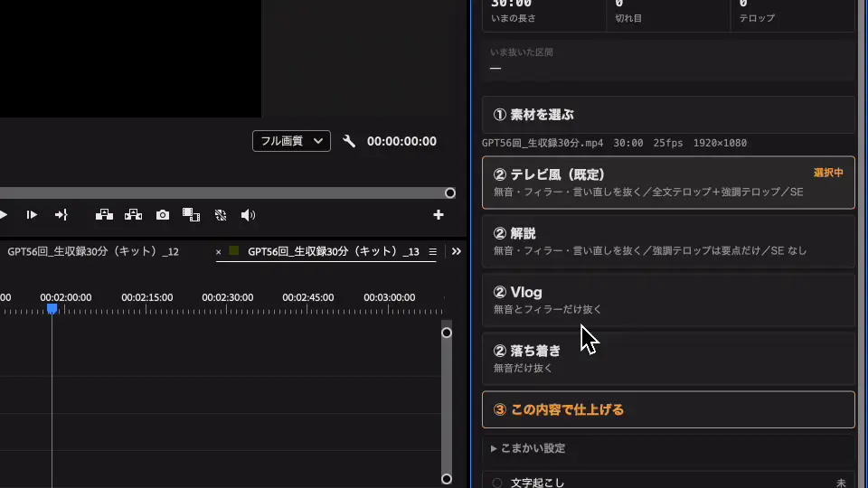Open the button editor plus icon
The height and width of the screenshot is (488, 868).
tap(439, 215)
